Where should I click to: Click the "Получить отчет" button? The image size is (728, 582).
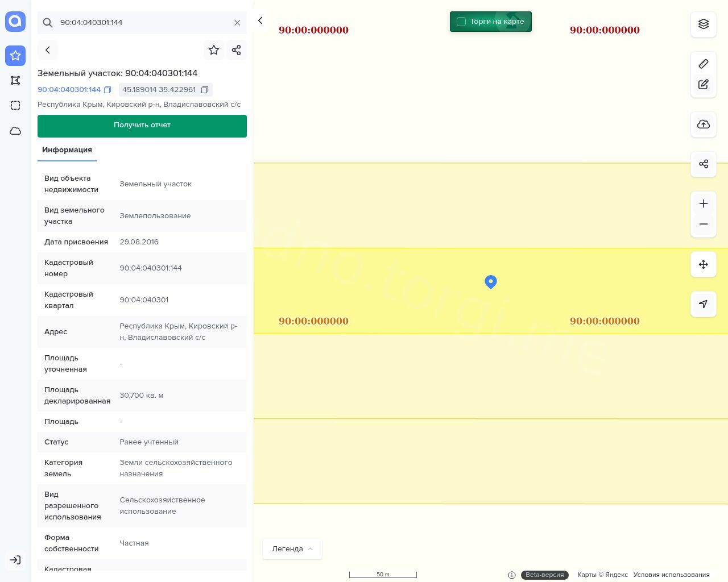point(142,126)
